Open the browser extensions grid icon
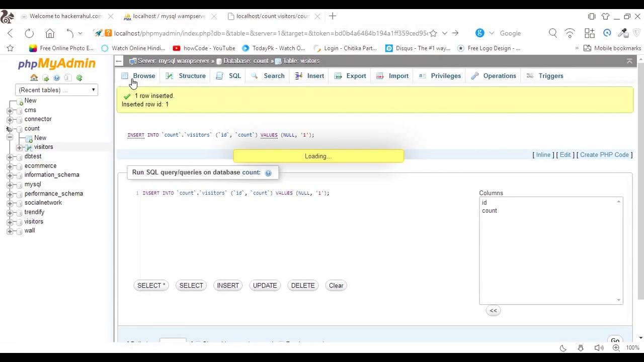Image resolution: width=644 pixels, height=362 pixels. point(590,33)
